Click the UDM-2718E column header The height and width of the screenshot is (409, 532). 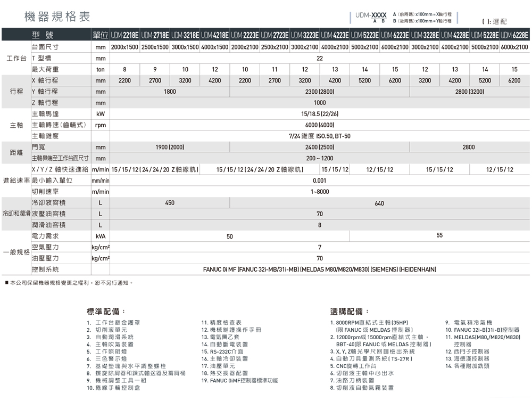pyautogui.click(x=155, y=35)
